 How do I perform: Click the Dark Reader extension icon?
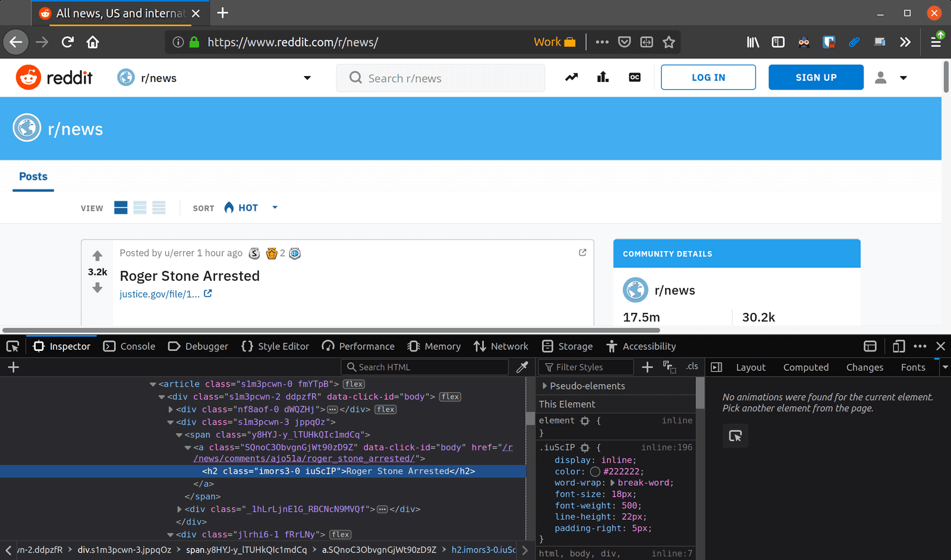pos(804,42)
